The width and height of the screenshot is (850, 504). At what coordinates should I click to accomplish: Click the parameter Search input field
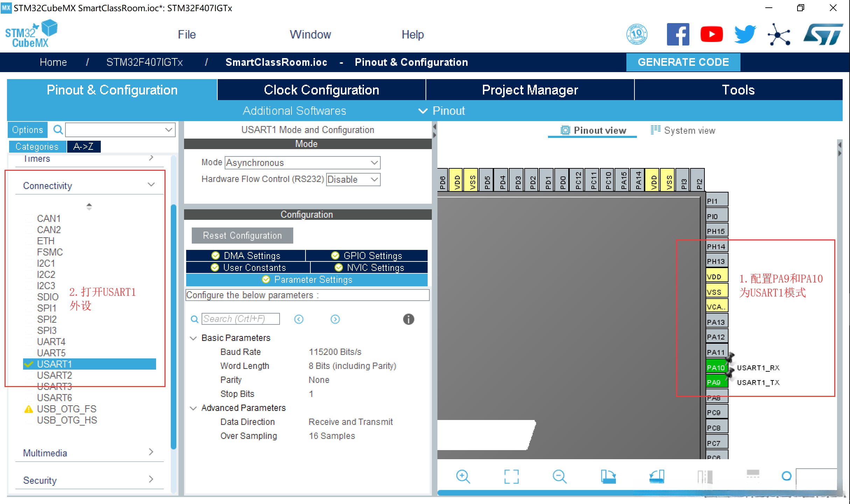click(x=241, y=319)
